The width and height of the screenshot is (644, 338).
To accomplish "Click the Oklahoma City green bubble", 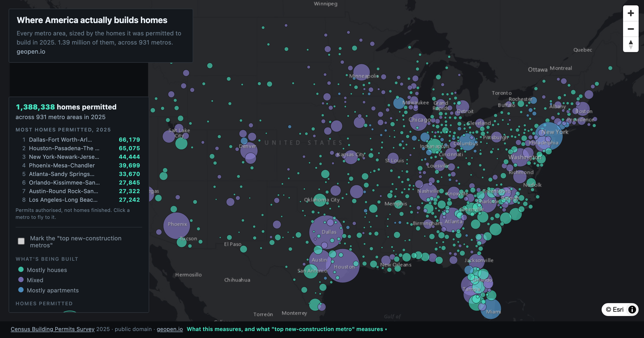I will (x=320, y=200).
